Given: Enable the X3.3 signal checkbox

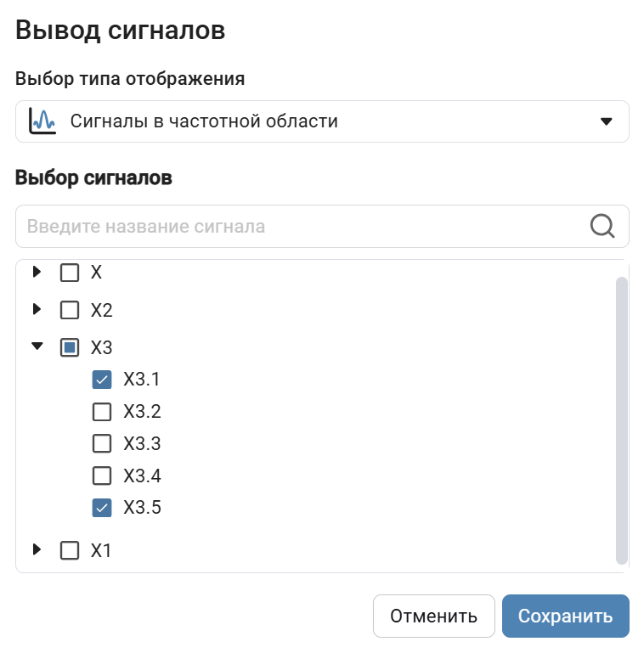Looking at the screenshot, I should click(102, 443).
